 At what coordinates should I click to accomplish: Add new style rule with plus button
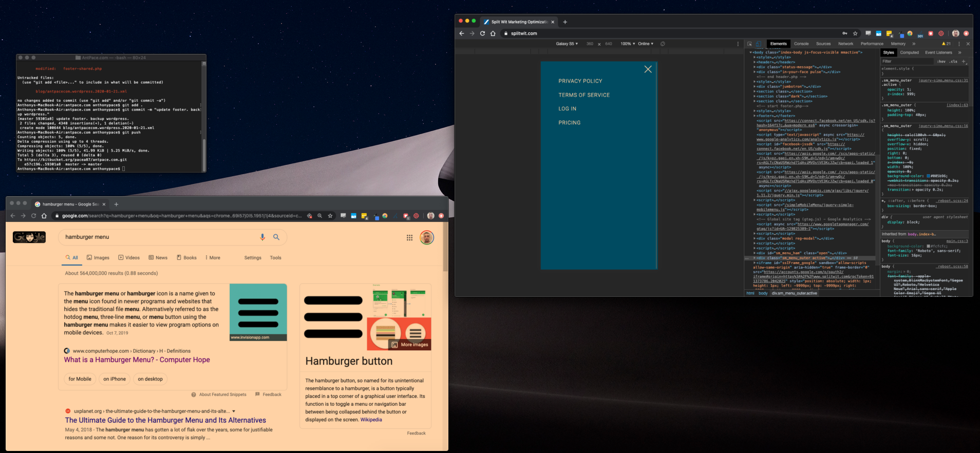(x=964, y=62)
